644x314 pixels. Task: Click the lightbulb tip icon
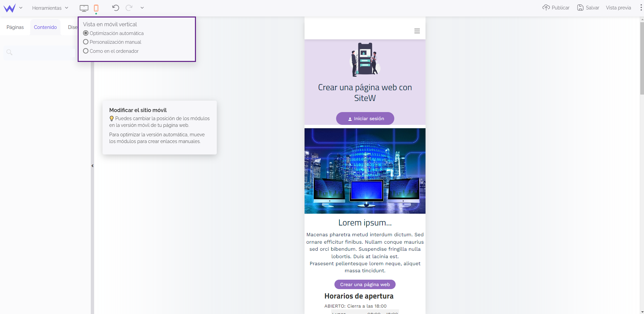tap(112, 118)
